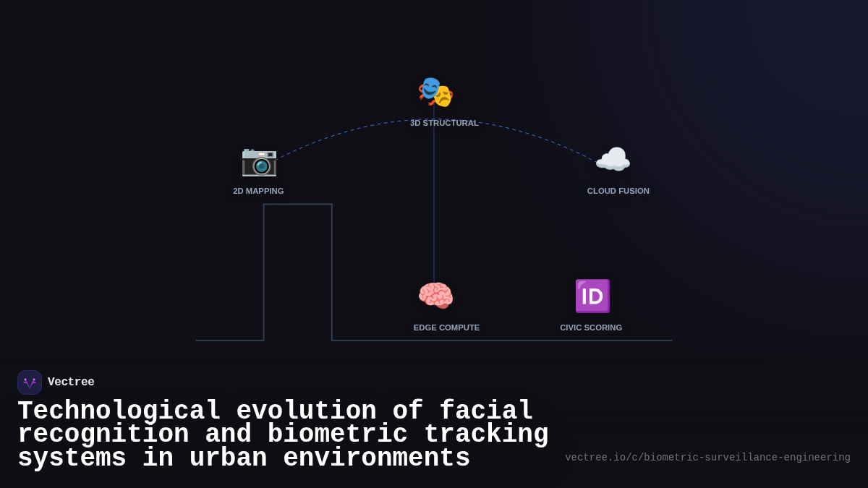Toggle visibility of the Civic Scoring badge

click(x=592, y=296)
